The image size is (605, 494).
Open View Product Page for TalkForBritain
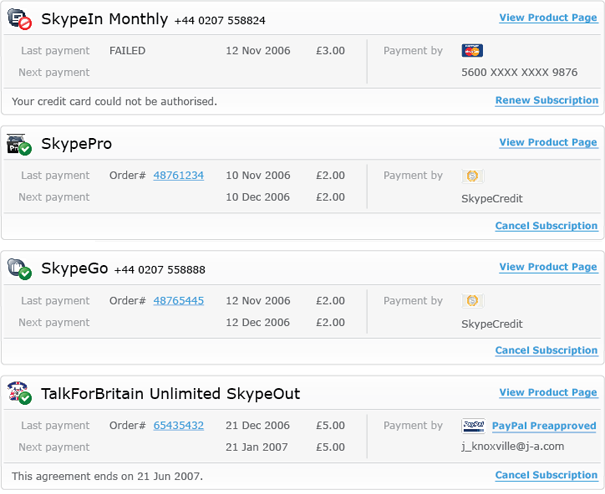click(548, 392)
